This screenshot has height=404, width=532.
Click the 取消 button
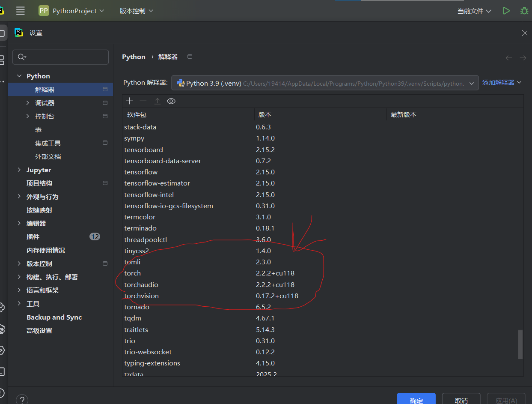(x=461, y=399)
